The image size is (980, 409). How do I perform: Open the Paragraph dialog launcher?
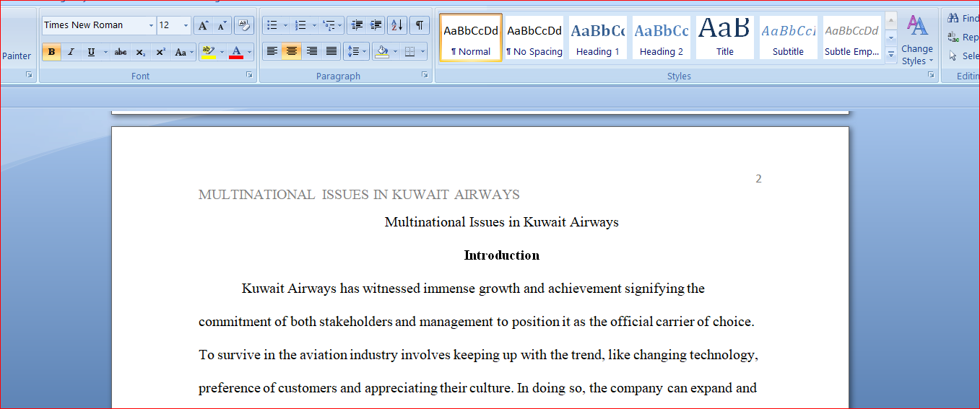(x=425, y=75)
